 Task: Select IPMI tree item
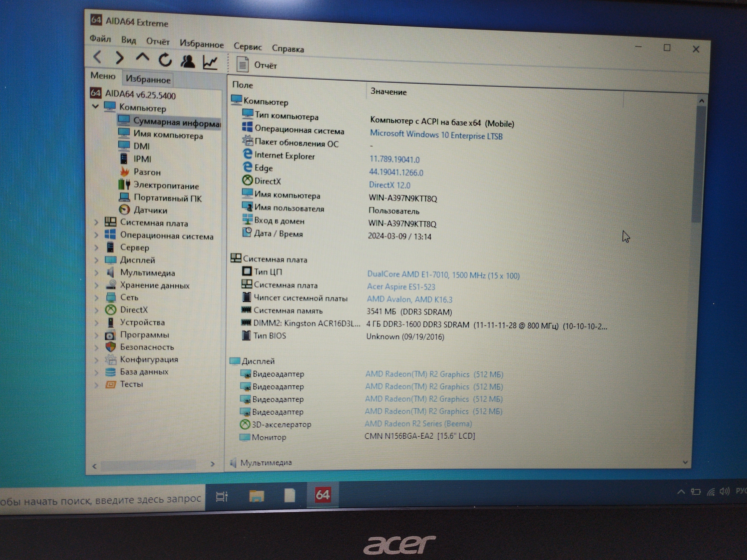pos(142,159)
